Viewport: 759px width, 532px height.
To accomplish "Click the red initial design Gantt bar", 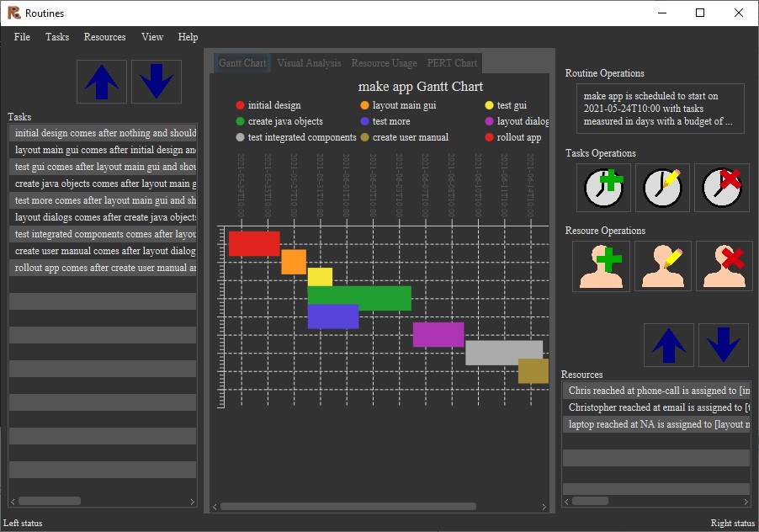I will [x=254, y=243].
